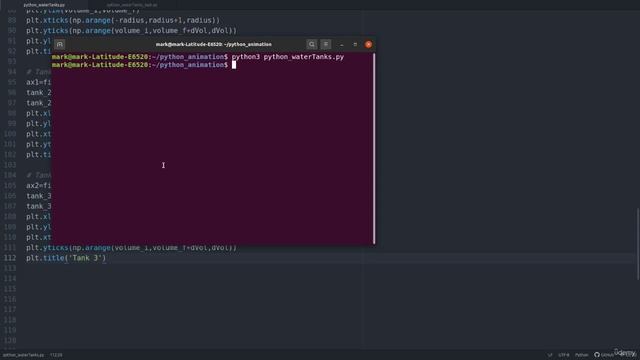This screenshot has width=640, height=360.
Task: Open the terminal search icon
Action: tap(311, 44)
